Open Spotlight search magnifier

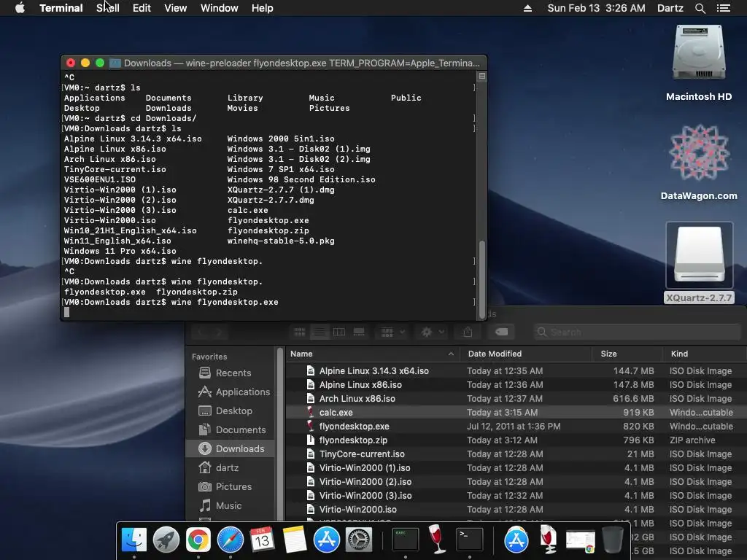(700, 8)
